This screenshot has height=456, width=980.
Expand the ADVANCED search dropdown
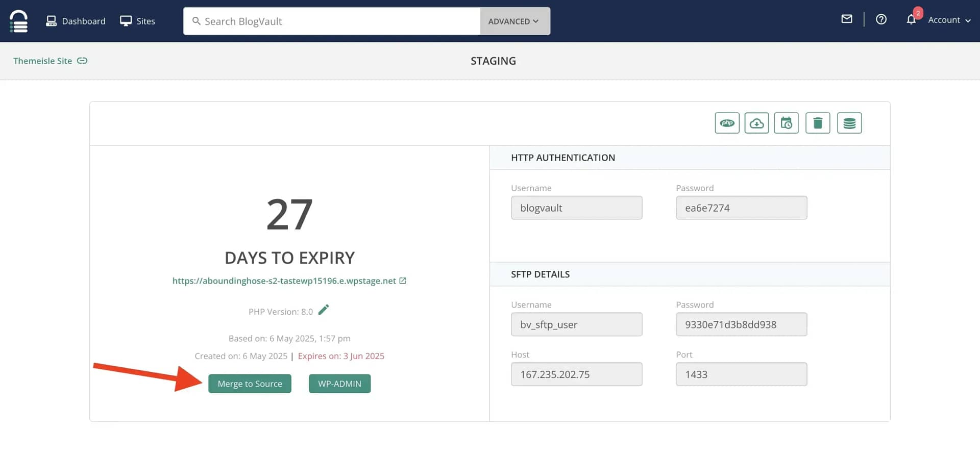(x=514, y=21)
